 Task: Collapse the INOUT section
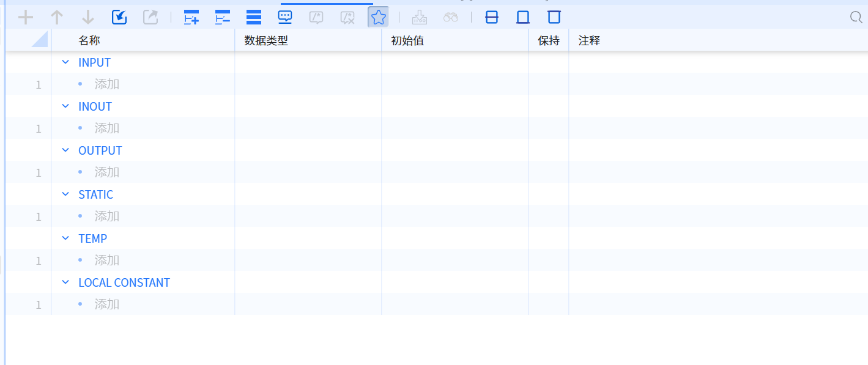pyautogui.click(x=65, y=106)
